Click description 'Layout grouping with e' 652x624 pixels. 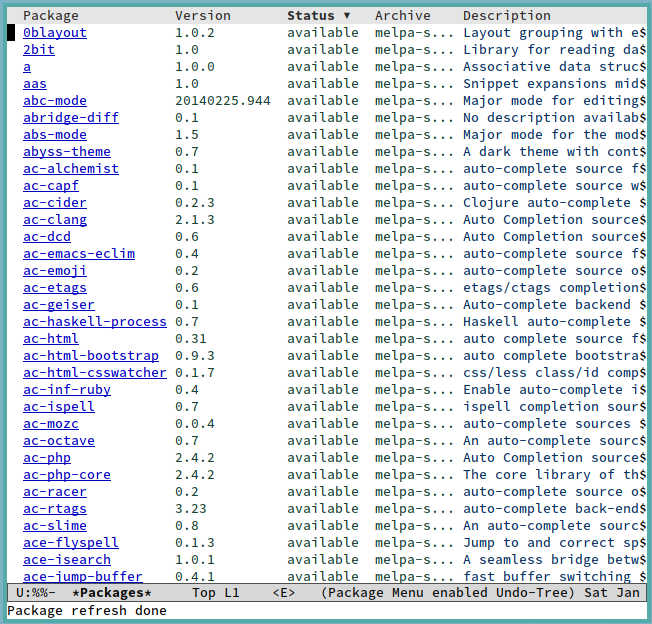point(551,32)
